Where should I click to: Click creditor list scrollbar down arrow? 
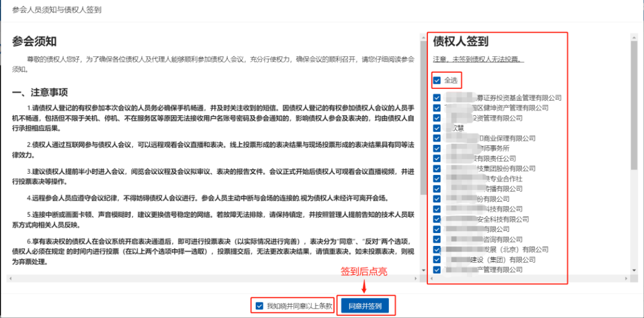click(x=633, y=270)
